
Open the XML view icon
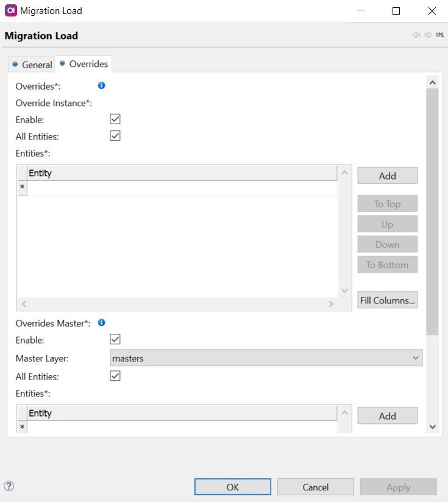click(x=439, y=35)
